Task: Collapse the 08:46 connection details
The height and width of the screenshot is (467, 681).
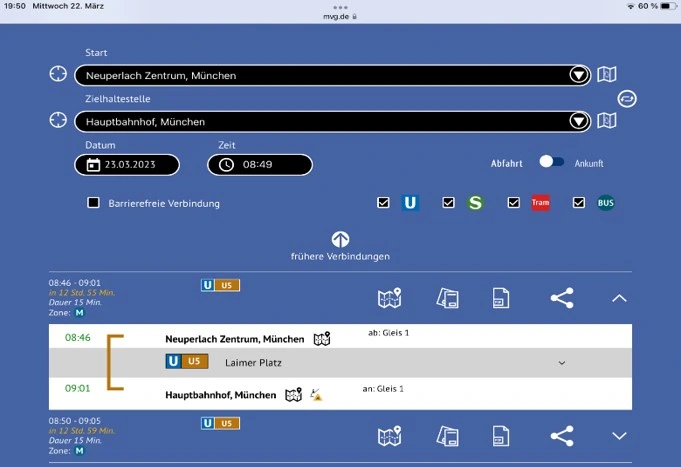Action: tap(619, 298)
